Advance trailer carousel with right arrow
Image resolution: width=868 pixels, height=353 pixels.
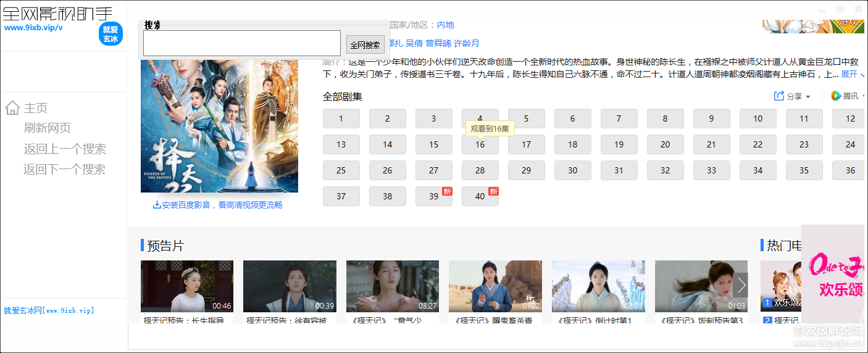pos(741,285)
